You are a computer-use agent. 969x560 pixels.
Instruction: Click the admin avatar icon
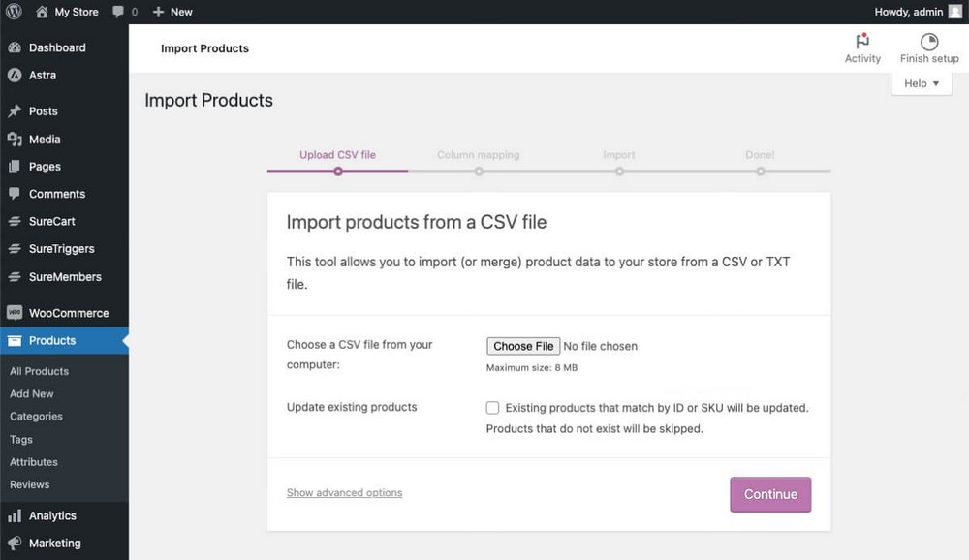coord(955,12)
